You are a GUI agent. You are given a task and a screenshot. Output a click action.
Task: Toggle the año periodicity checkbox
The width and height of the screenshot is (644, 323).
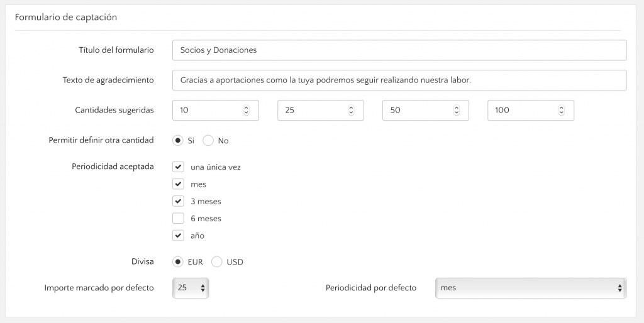tap(178, 236)
